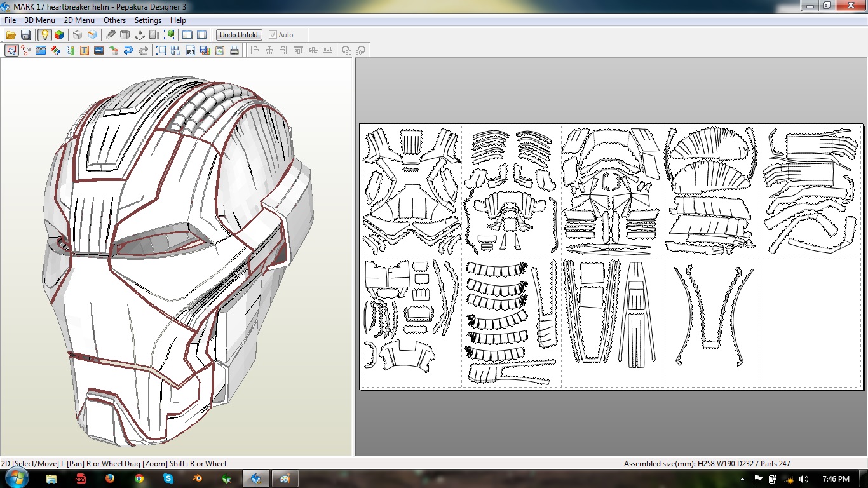
Task: Open the Windows Start button
Action: 16,478
